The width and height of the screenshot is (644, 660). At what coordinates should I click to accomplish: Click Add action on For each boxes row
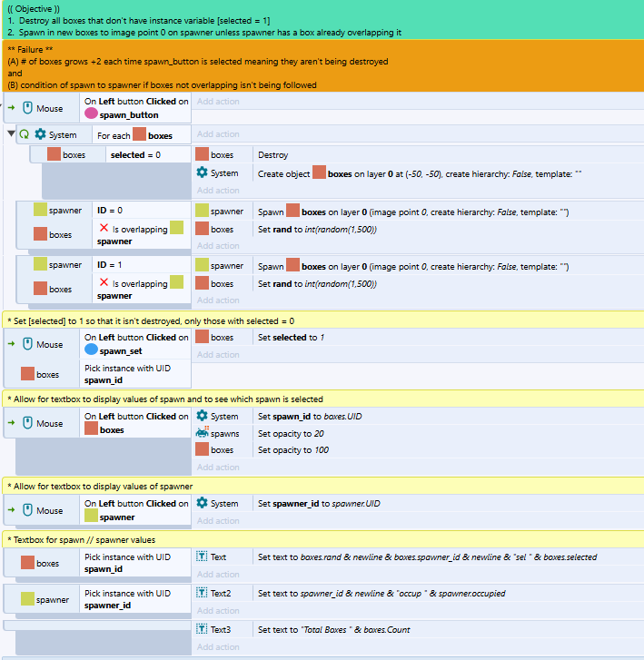click(x=218, y=133)
